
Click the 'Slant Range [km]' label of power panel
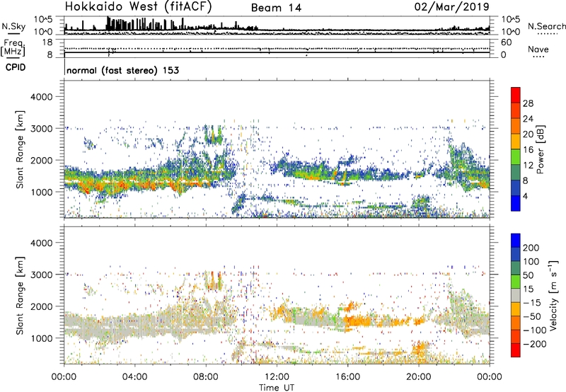[20, 149]
